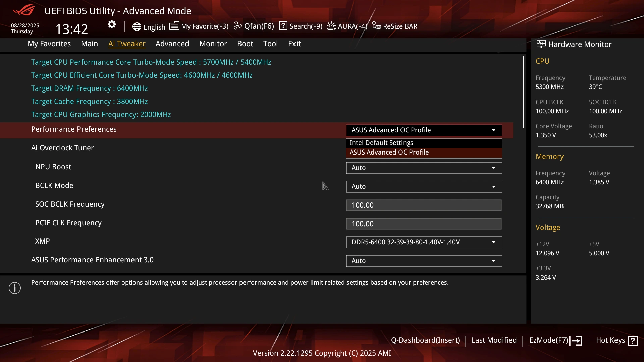Image resolution: width=644 pixels, height=362 pixels.
Task: Select the Ai Tweaker tab
Action: tap(127, 44)
